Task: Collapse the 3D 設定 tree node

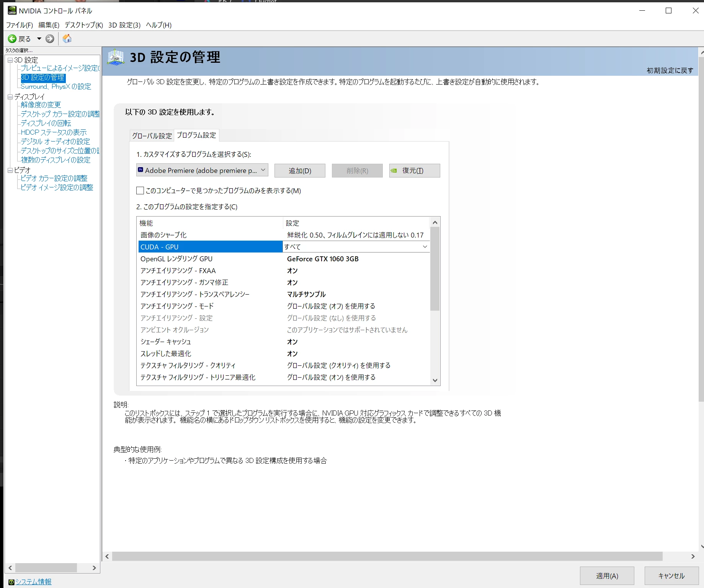Action: click(x=10, y=60)
